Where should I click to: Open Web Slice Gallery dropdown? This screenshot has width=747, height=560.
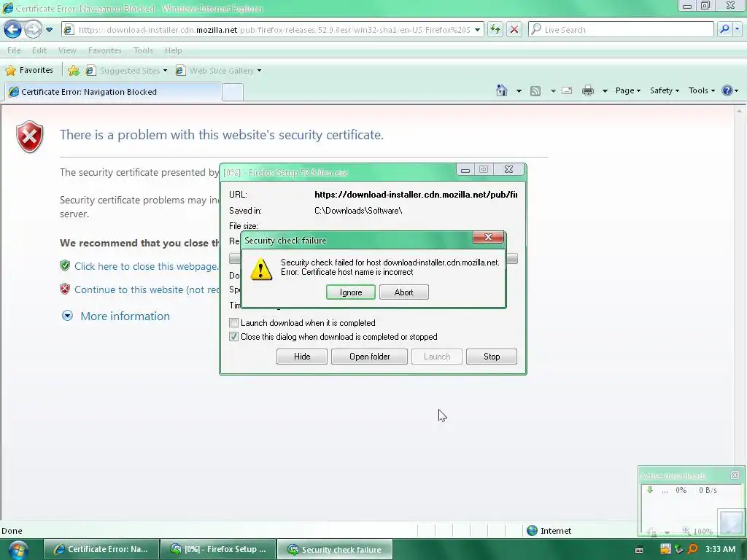[219, 71]
